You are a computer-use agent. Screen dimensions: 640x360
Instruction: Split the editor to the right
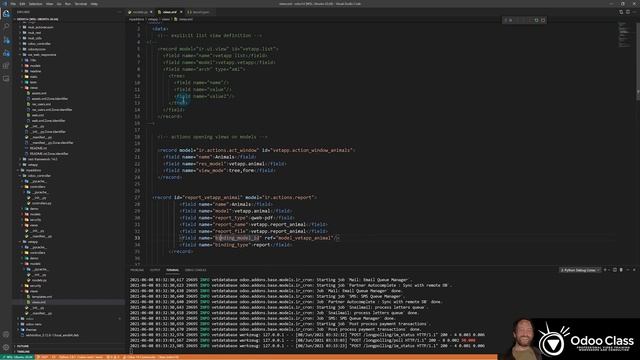(x=628, y=12)
